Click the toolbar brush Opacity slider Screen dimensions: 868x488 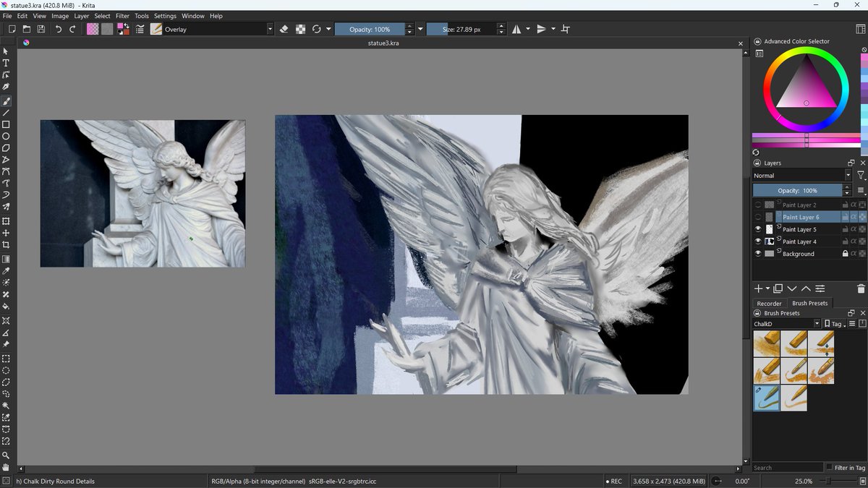pyautogui.click(x=370, y=29)
